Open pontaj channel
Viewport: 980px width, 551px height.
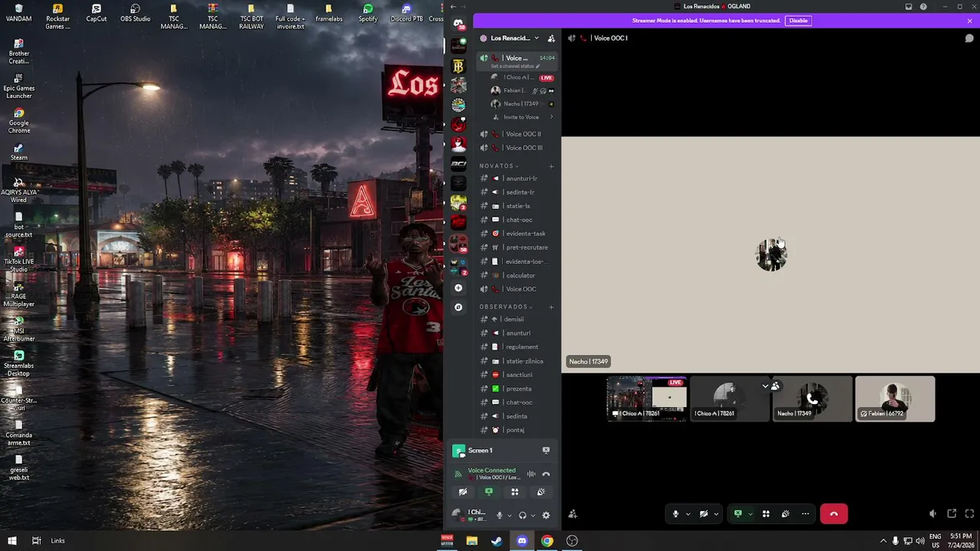[517, 430]
